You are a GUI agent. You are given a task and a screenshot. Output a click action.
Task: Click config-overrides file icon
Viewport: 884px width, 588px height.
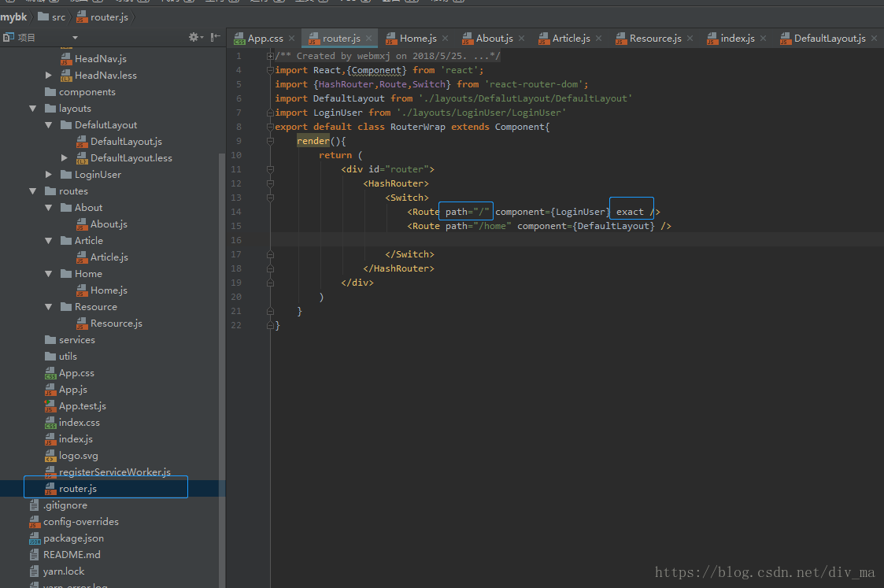tap(35, 521)
